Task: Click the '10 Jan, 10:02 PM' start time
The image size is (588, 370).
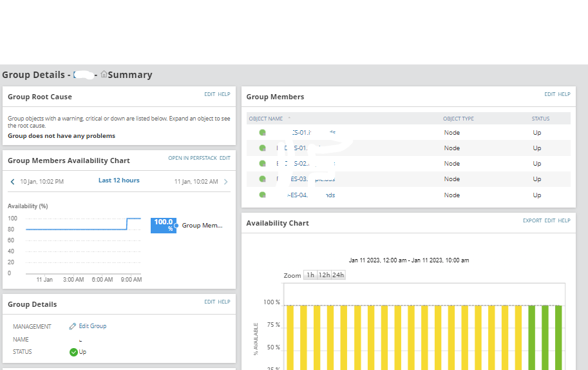Action: (42, 182)
